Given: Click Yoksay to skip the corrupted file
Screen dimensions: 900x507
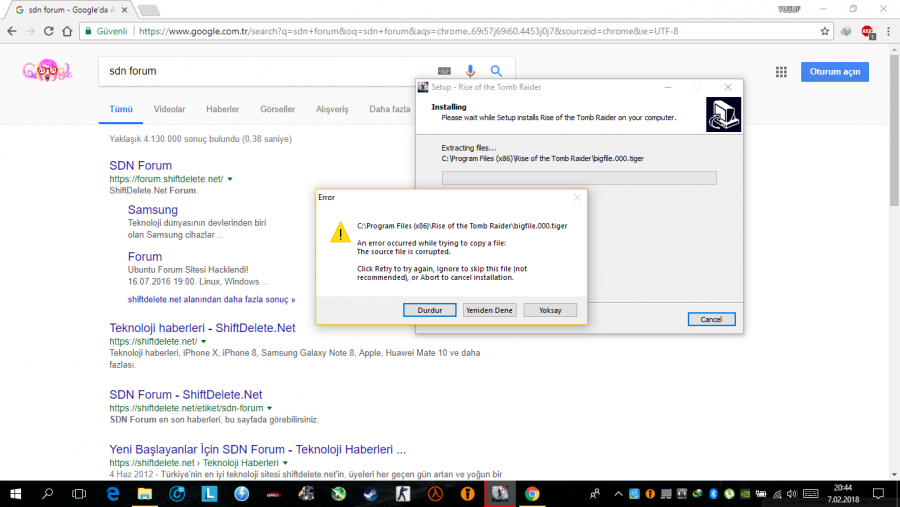Looking at the screenshot, I should coord(550,310).
